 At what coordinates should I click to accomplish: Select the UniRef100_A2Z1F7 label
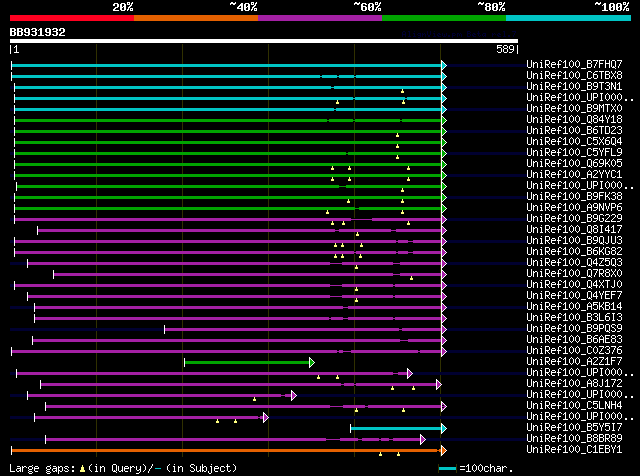pyautogui.click(x=574, y=362)
